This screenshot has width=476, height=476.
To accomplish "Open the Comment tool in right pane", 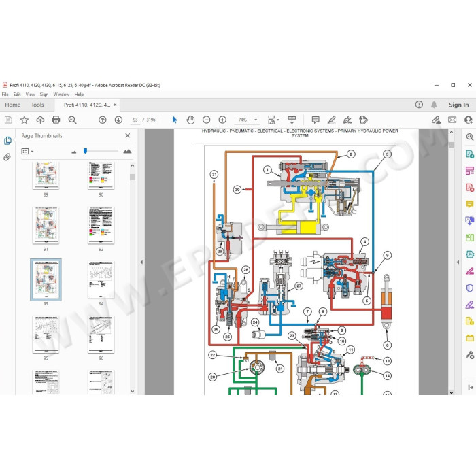I will pyautogui.click(x=470, y=204).
